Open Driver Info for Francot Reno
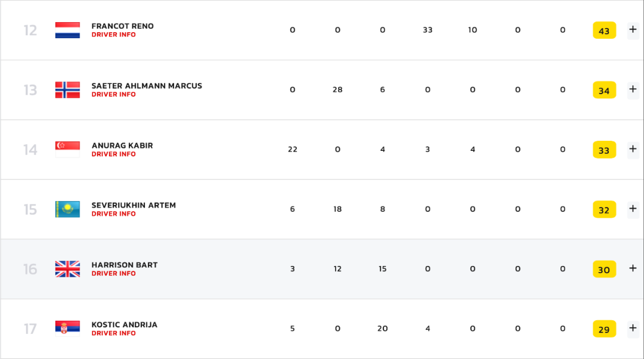 click(x=114, y=35)
